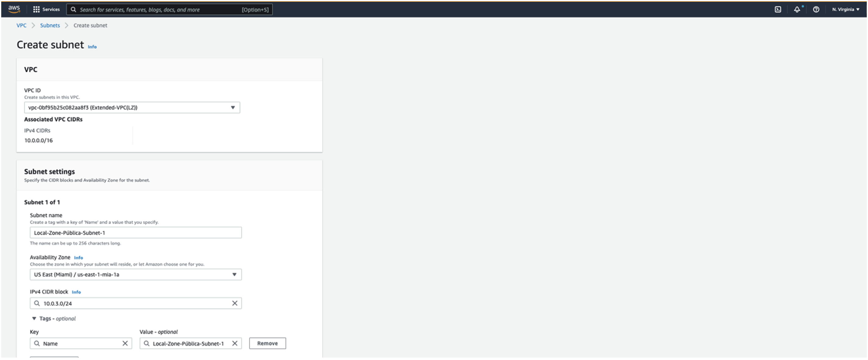Collapse the Tags optional section
This screenshot has height=360, width=868.
(34, 318)
